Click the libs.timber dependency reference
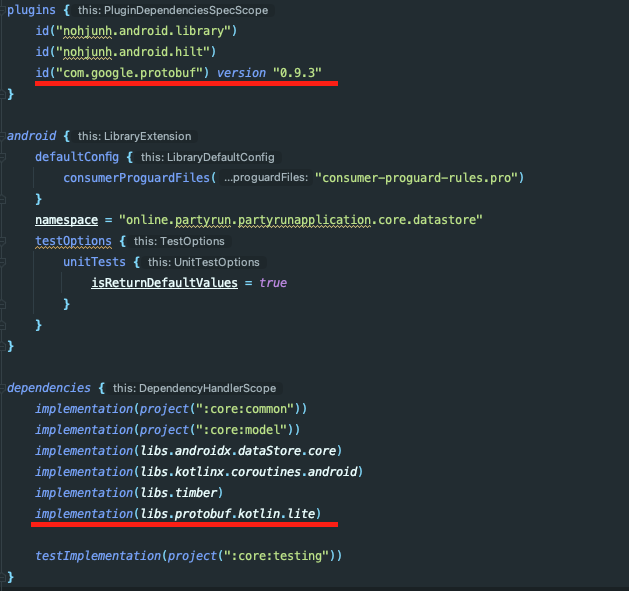This screenshot has height=591, width=629. point(179,493)
